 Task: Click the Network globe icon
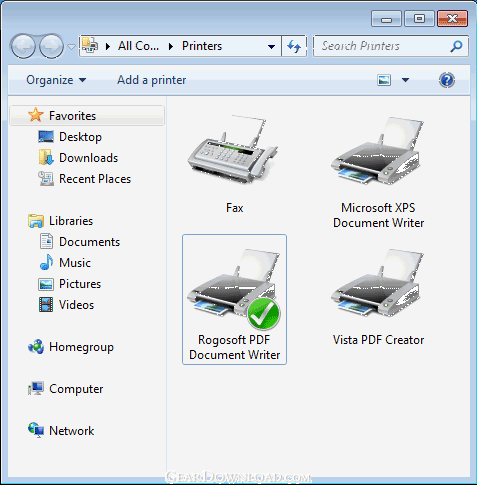(x=36, y=430)
